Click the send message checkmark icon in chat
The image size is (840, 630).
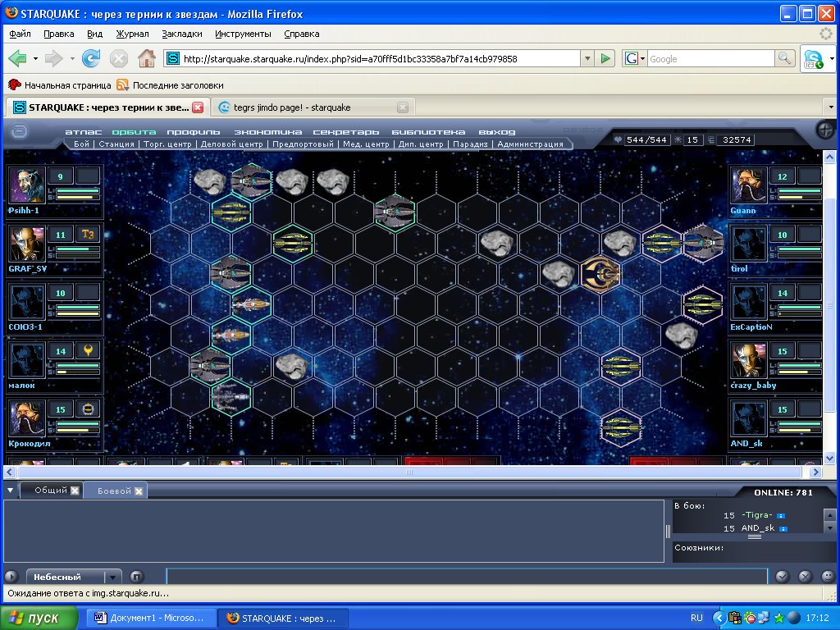[783, 577]
